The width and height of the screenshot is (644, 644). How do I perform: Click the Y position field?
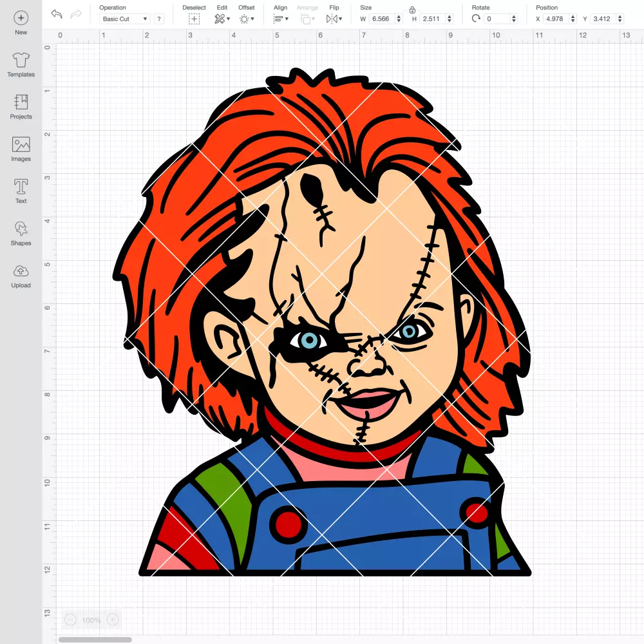tap(603, 19)
